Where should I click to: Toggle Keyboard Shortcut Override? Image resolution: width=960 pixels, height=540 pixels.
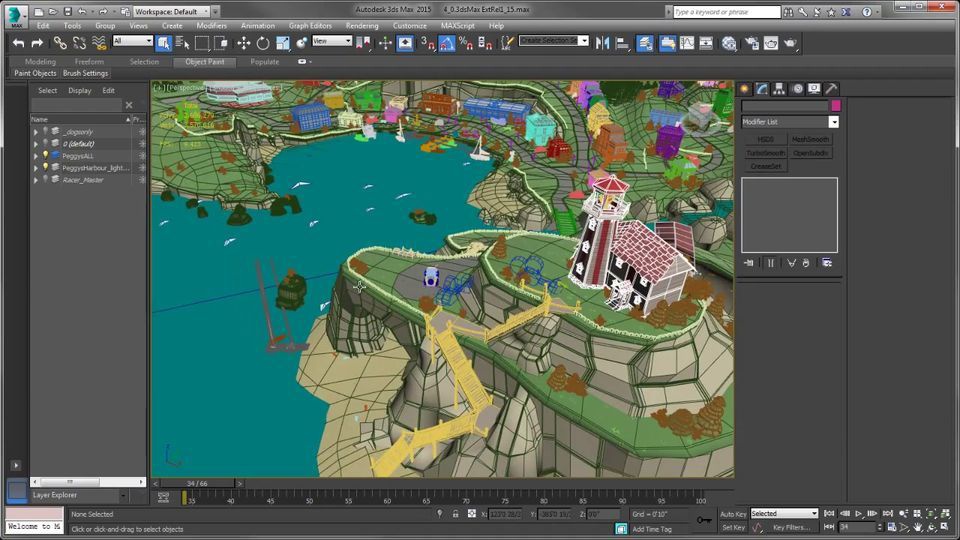[x=405, y=43]
